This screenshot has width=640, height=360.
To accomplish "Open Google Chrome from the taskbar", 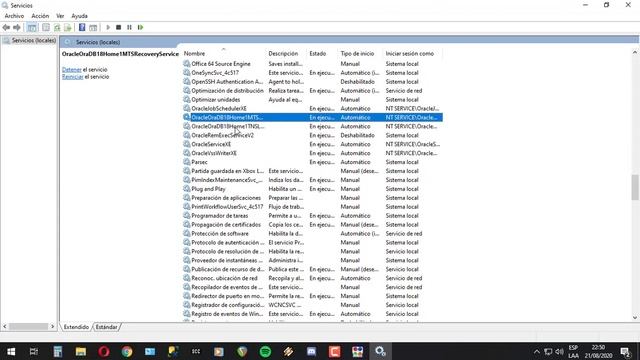I will (127, 351).
